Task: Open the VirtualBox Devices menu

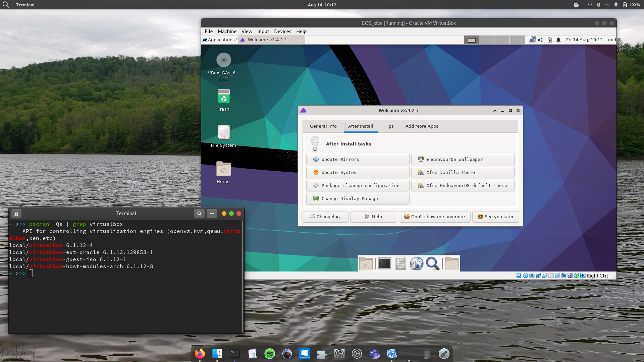Action: pos(283,32)
